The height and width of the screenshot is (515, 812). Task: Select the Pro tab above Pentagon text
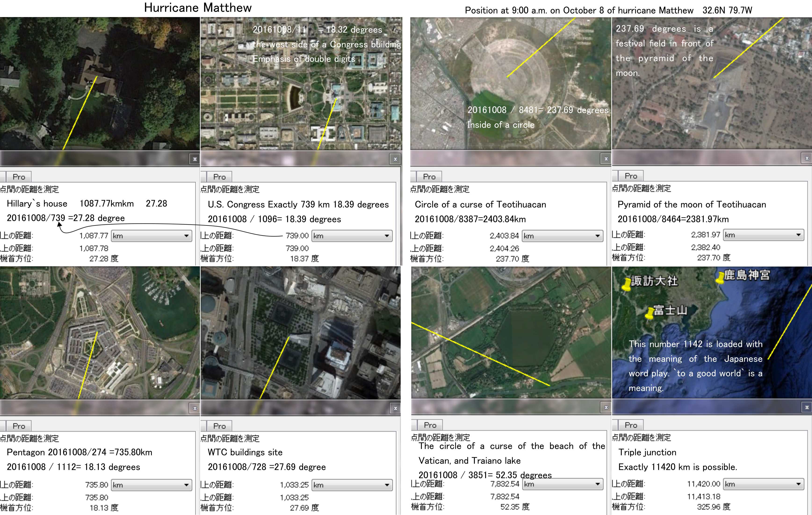click(19, 426)
